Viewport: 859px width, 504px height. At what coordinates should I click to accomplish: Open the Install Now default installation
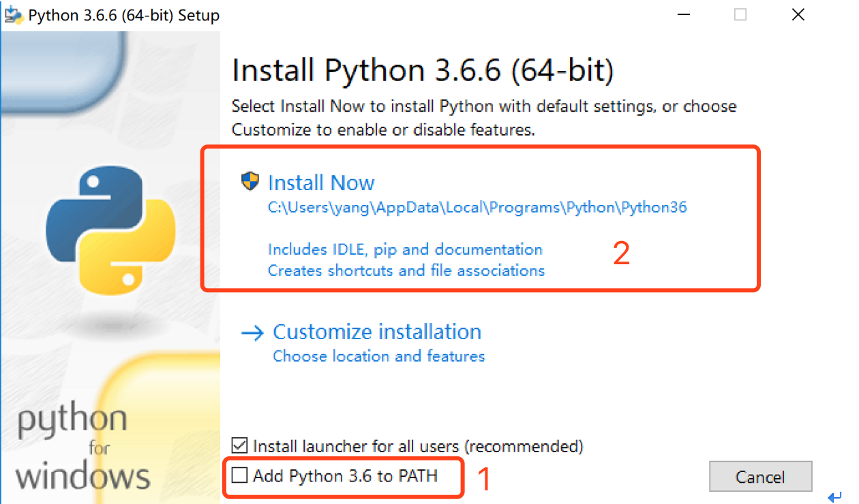coord(321,182)
